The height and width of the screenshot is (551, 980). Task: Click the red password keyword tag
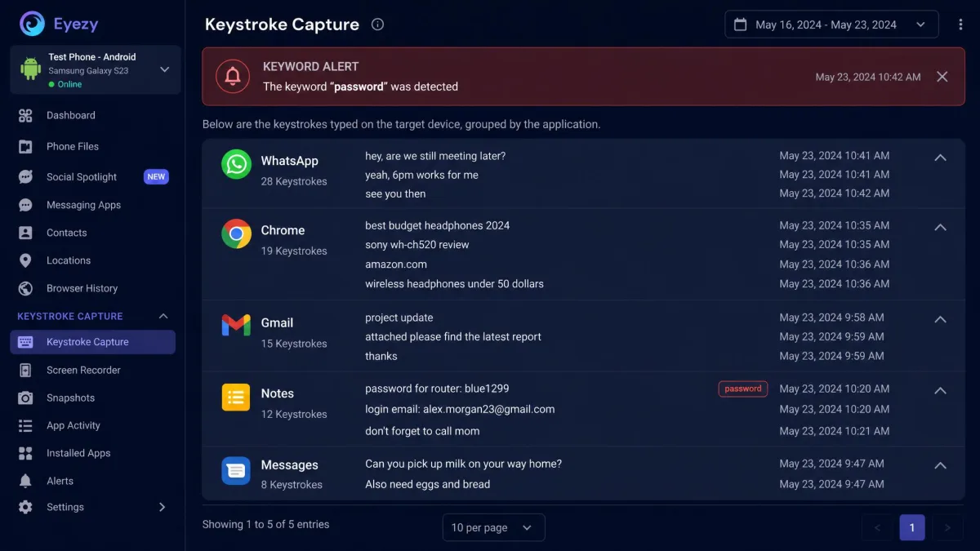pyautogui.click(x=743, y=389)
